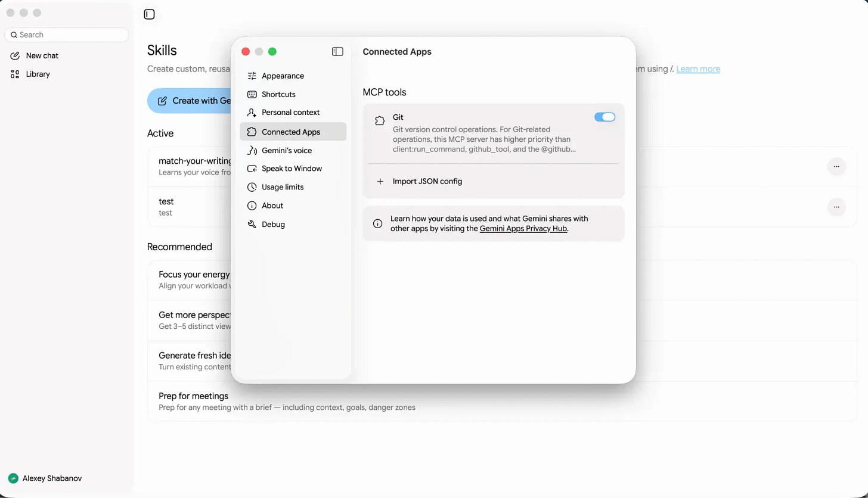Click the Gemini's voice icon
The image size is (868, 498).
click(x=252, y=151)
